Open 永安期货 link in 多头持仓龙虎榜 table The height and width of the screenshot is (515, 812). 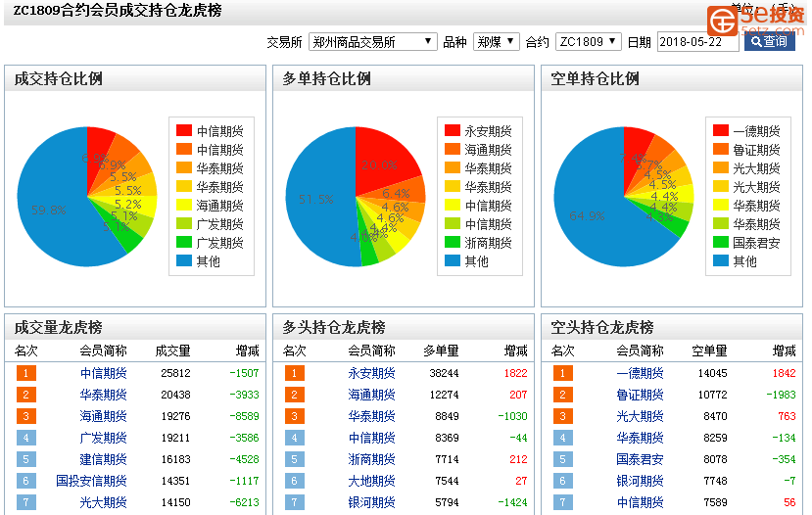point(372,373)
